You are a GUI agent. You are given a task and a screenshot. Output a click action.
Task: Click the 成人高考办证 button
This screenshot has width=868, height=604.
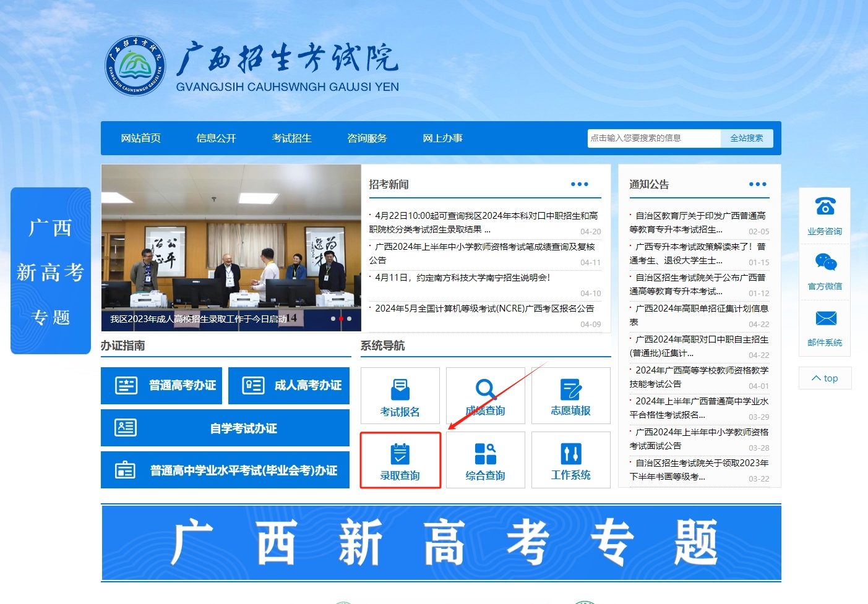click(x=289, y=386)
